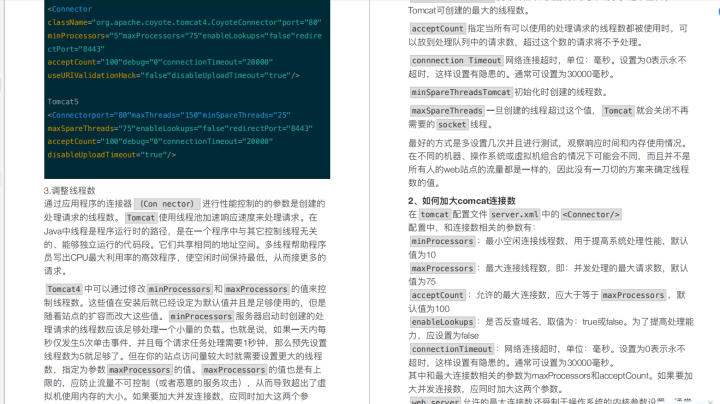Click the heading "3.调整线程数"
This screenshot has height=404, width=720.
pos(70,191)
